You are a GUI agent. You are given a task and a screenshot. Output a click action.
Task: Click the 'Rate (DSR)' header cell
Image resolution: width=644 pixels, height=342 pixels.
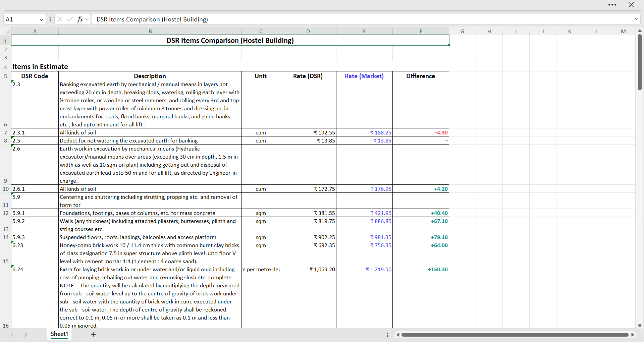(308, 76)
